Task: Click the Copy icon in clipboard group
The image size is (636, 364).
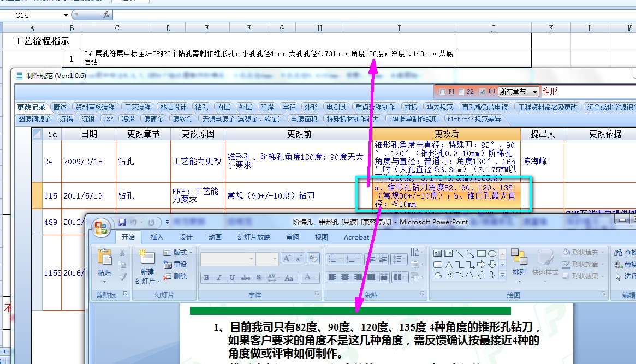Action: coord(122,264)
